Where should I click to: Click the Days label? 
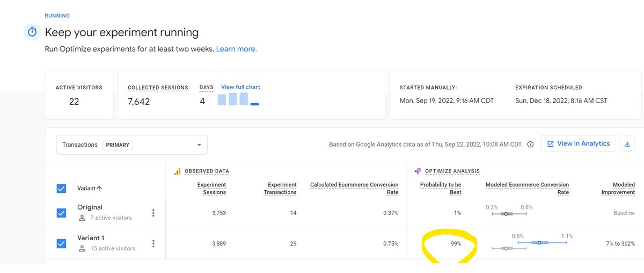tap(207, 88)
